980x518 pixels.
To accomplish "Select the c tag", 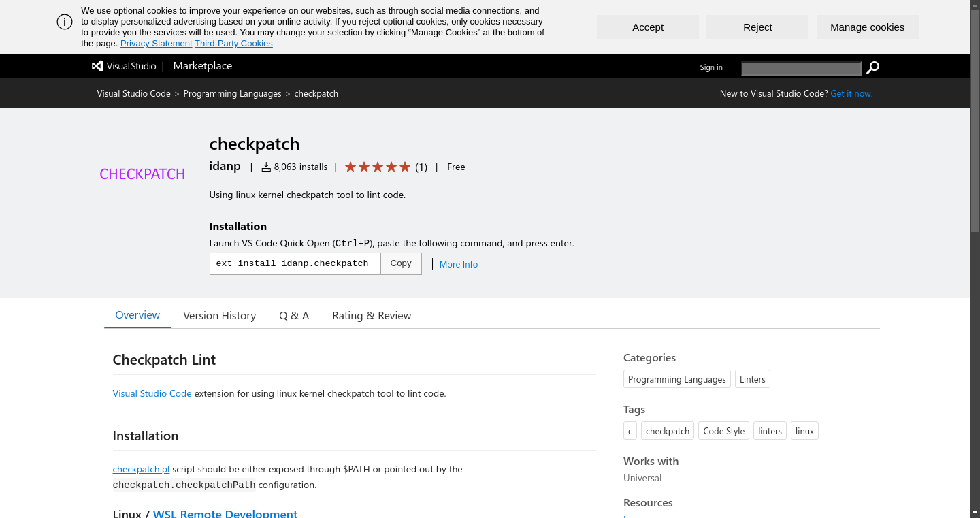I will [630, 431].
